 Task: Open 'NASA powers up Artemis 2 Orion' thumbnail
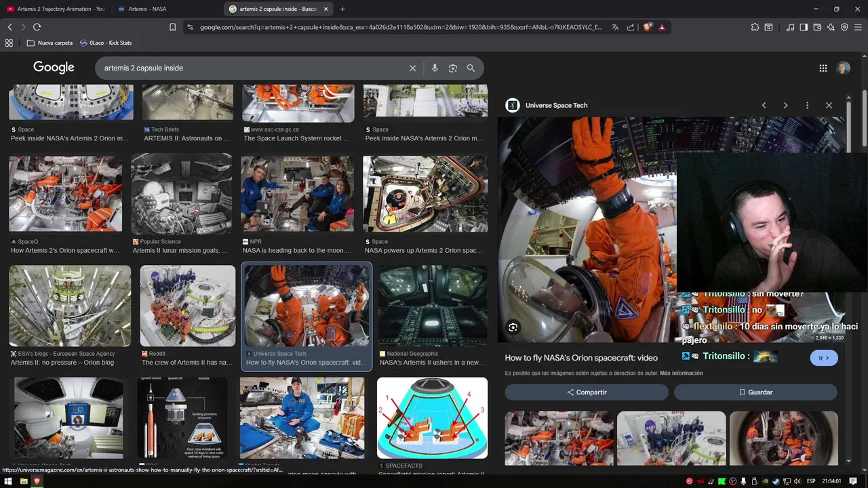(425, 194)
